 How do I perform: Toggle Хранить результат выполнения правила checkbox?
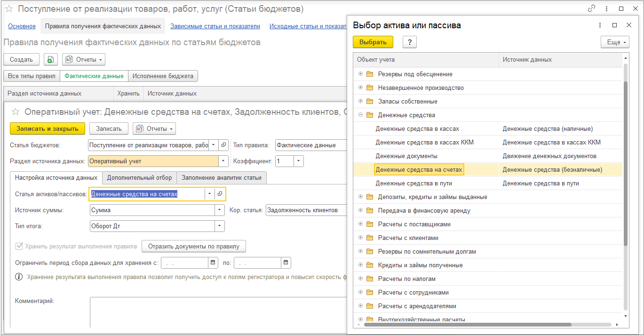pos(19,246)
